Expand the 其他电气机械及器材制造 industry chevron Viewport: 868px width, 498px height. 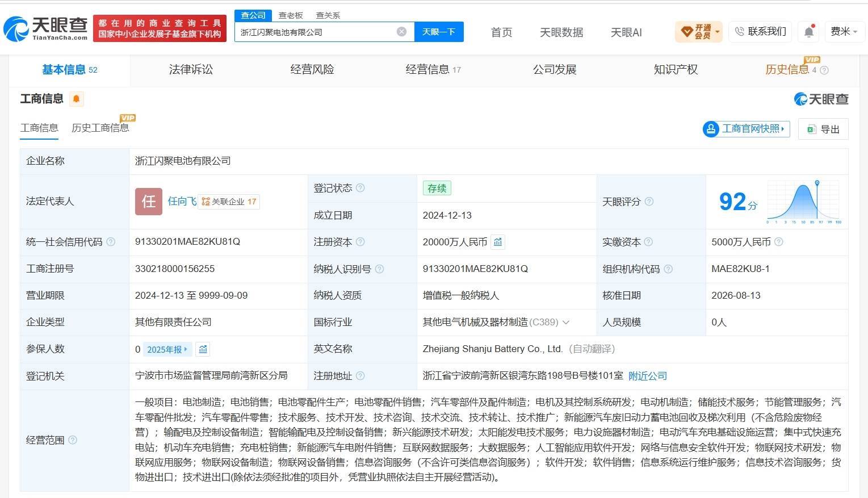tap(565, 323)
